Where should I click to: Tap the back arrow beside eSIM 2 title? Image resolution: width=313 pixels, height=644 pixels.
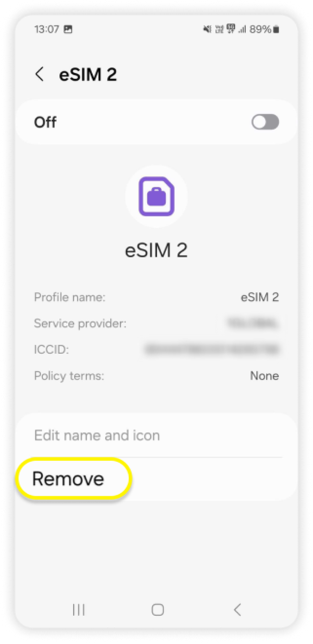[x=39, y=75]
